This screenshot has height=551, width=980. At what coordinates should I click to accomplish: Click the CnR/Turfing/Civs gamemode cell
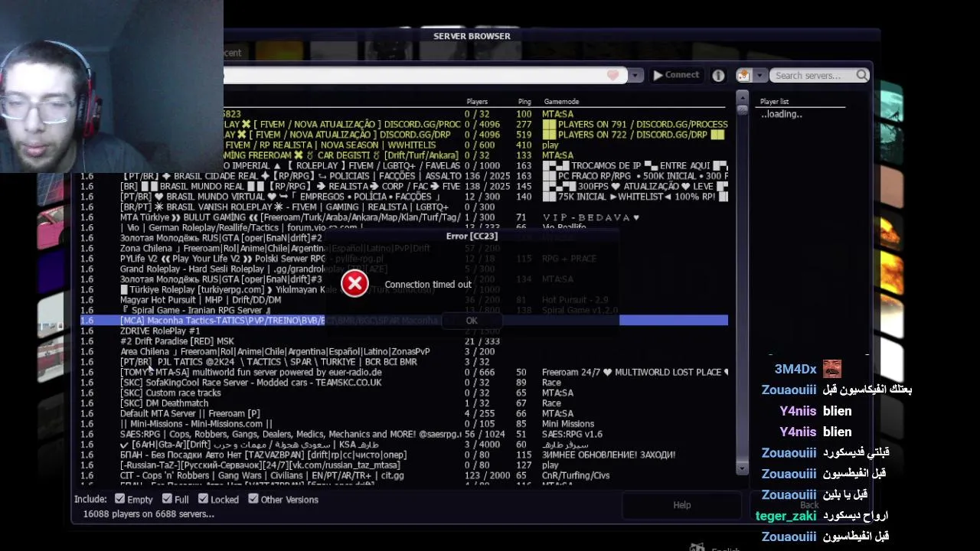[x=576, y=475]
